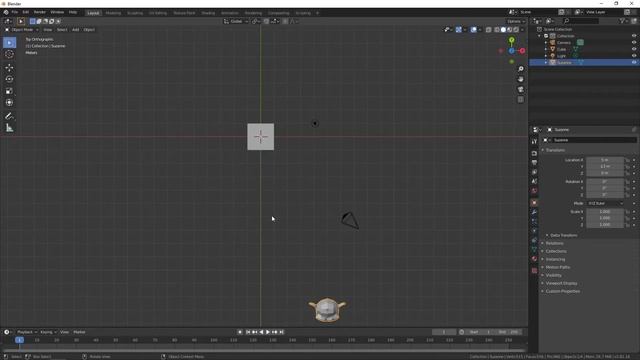The height and width of the screenshot is (360, 640).
Task: Open the viewport Add menu
Action: point(76,30)
